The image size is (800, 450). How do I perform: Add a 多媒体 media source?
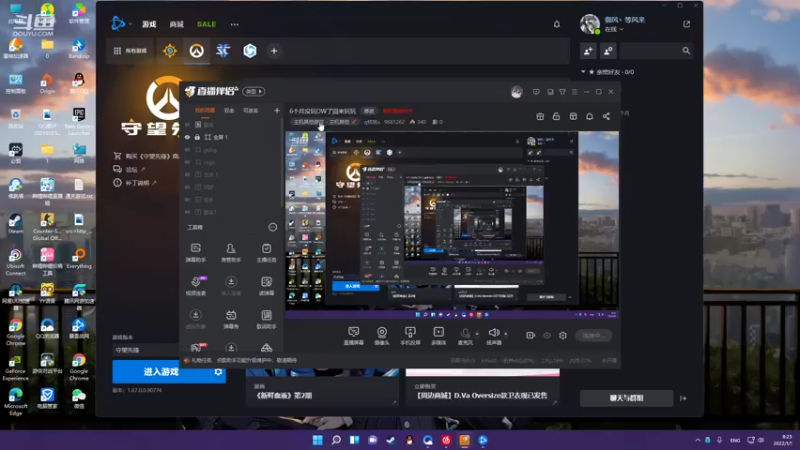click(x=439, y=336)
